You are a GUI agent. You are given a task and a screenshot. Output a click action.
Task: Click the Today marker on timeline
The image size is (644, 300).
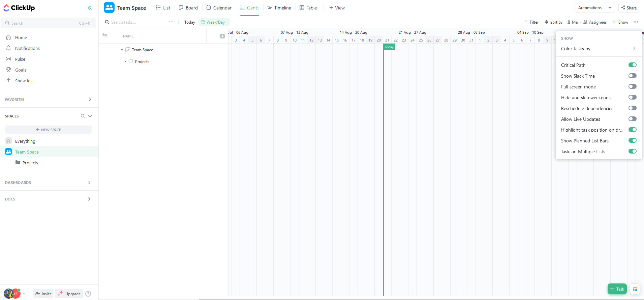click(389, 47)
